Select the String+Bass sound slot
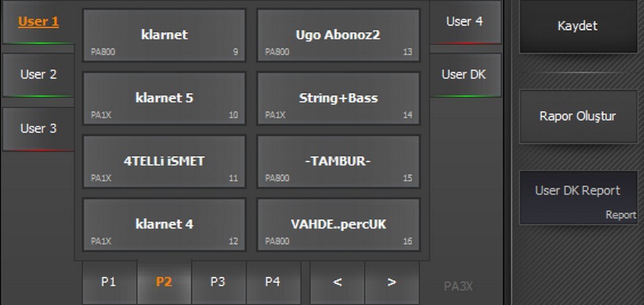Viewport: 644px width, 305px height. pyautogui.click(x=338, y=98)
